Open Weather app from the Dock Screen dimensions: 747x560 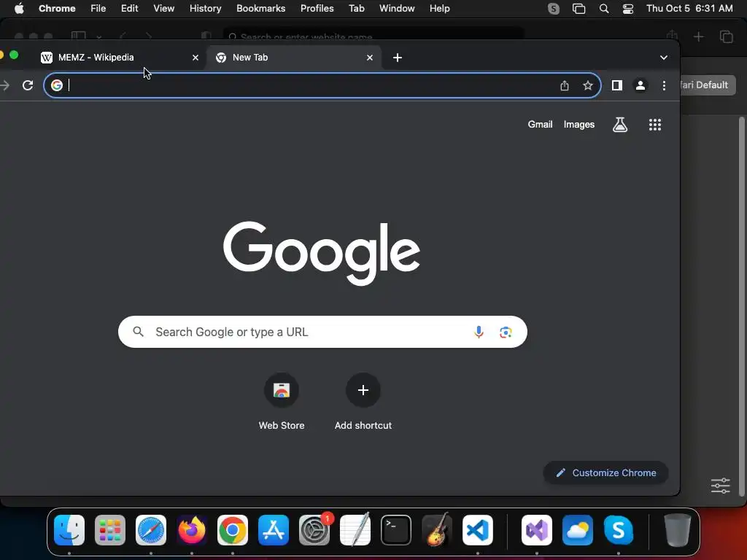(578, 530)
